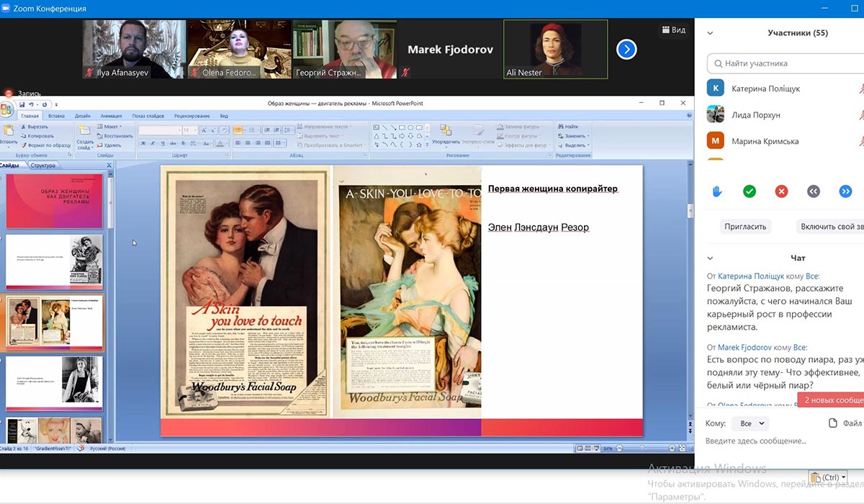Toggle bold (Ж) formatting

coord(143,143)
